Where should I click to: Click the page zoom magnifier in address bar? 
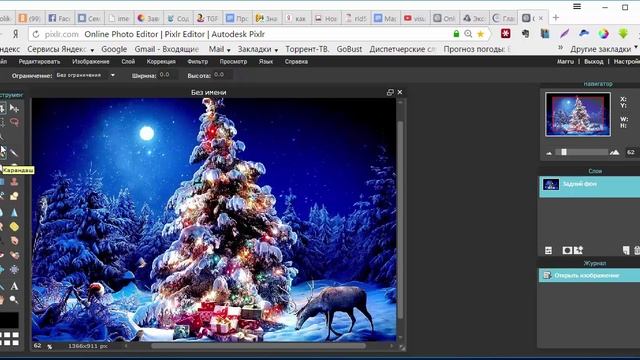click(468, 34)
